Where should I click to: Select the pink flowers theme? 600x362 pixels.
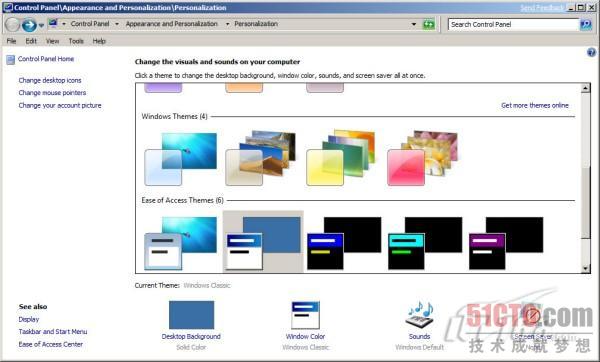(x=422, y=158)
